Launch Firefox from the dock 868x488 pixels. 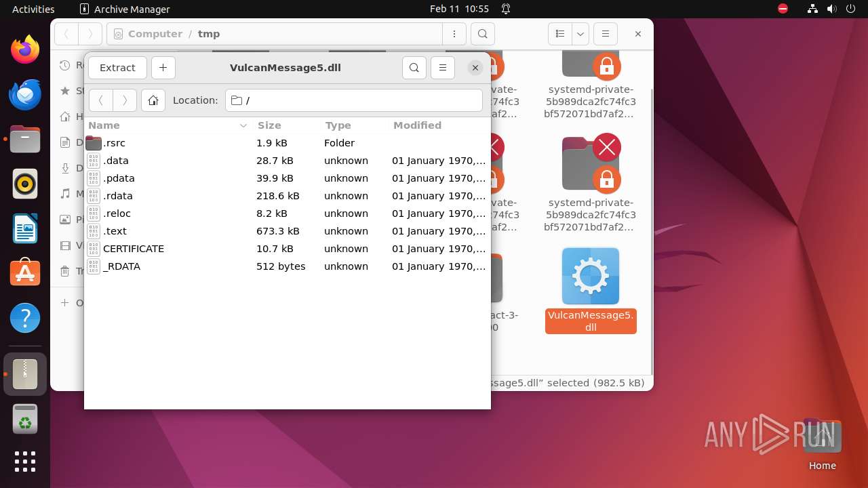pyautogui.click(x=25, y=49)
